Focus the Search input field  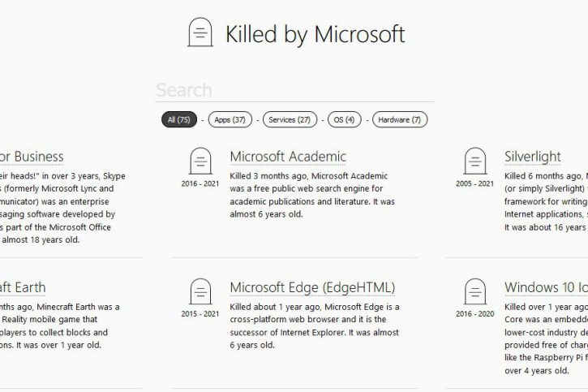click(x=294, y=90)
